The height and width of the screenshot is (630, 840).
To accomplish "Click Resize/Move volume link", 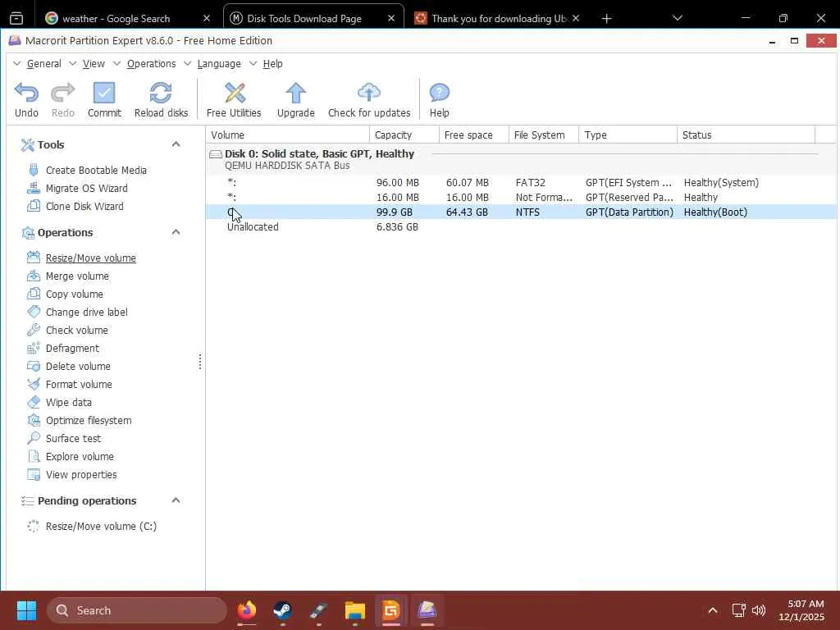I will tap(90, 258).
